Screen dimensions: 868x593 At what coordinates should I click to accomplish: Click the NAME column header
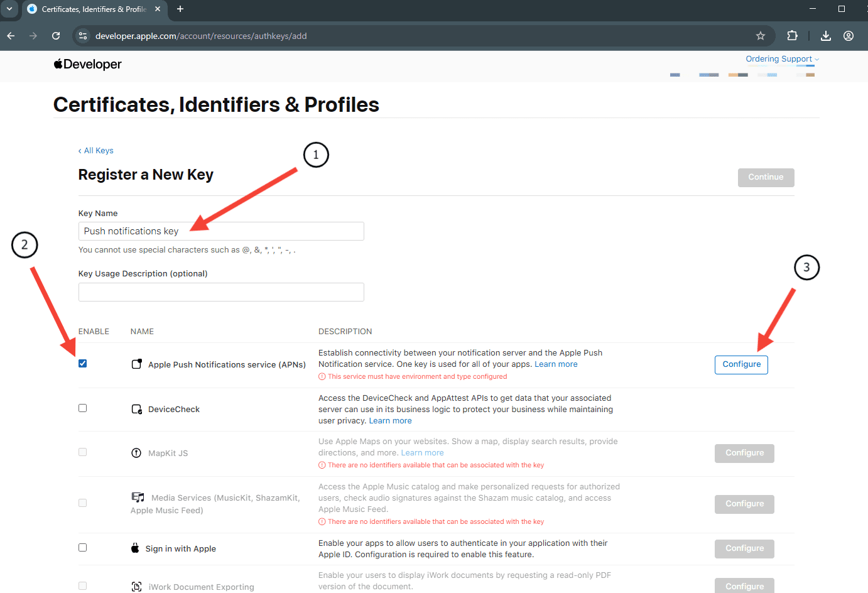[142, 332]
